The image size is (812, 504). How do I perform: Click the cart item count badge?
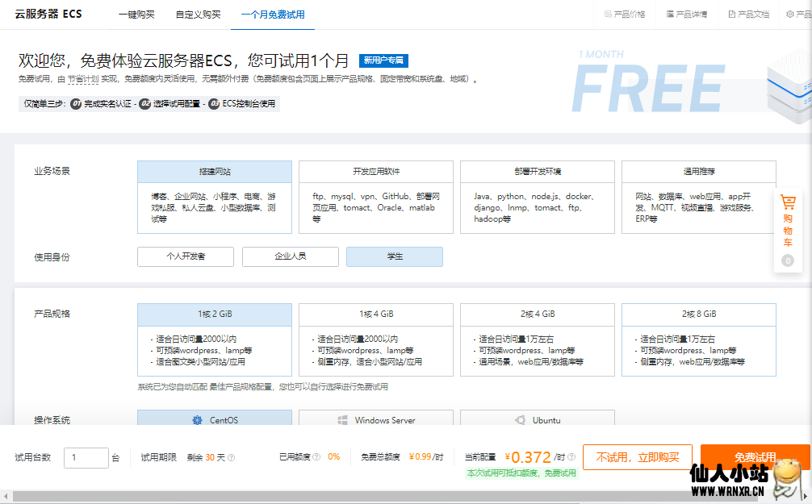[788, 260]
